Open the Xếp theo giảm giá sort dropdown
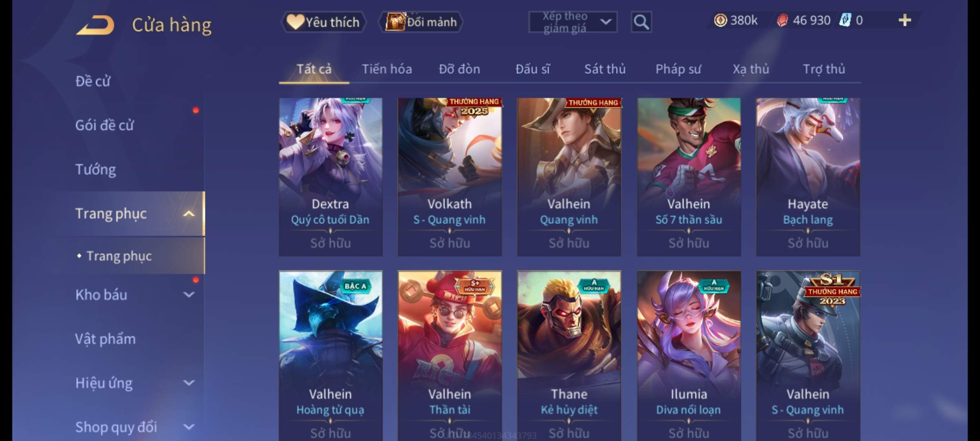980x441 pixels. pyautogui.click(x=572, y=22)
